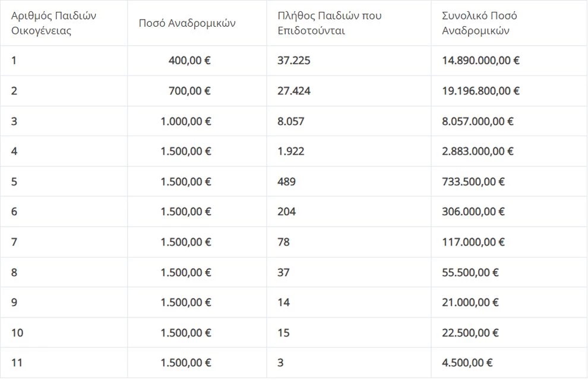This screenshot has height=380, width=588.
Task: Select the 4.500,00 € total cell
Action: pyautogui.click(x=467, y=363)
